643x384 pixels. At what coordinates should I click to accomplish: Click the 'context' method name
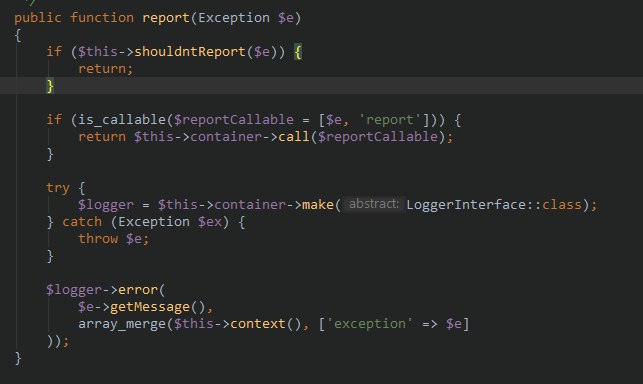click(258, 324)
